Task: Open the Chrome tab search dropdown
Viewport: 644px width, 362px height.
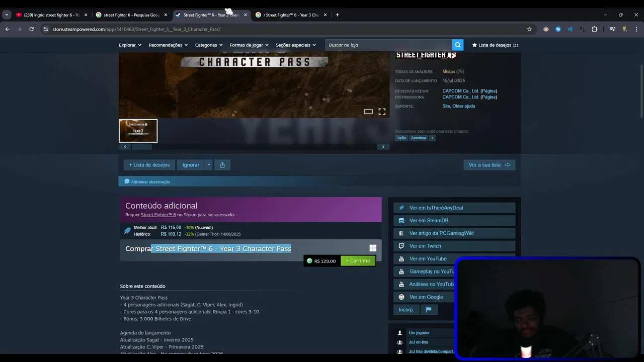Action: (x=7, y=15)
